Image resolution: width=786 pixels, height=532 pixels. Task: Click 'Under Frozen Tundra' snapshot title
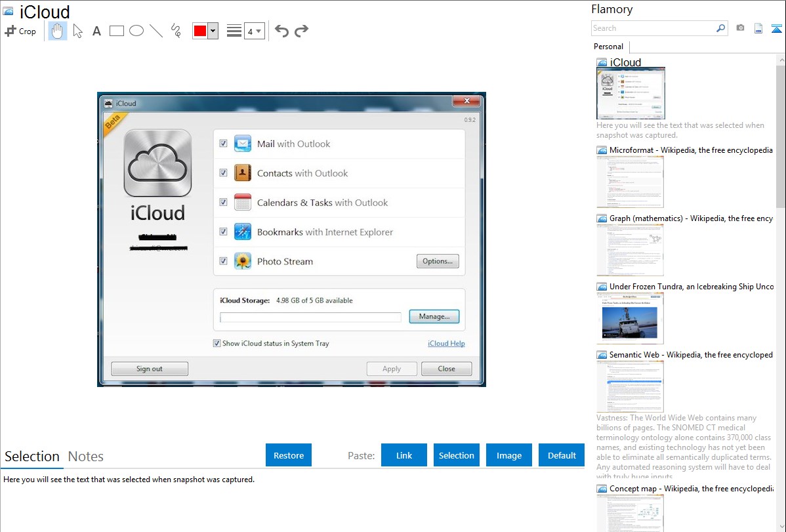click(692, 287)
